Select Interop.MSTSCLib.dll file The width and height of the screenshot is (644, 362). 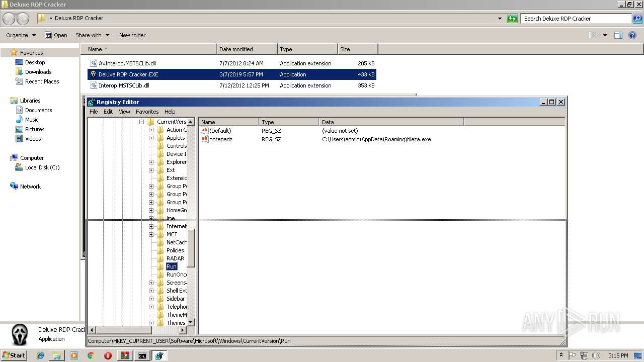tap(232, 85)
